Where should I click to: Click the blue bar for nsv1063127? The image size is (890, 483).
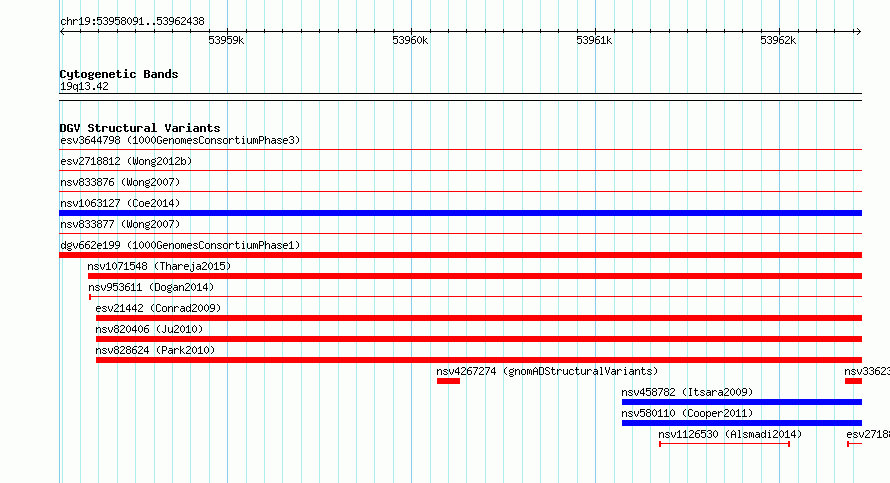pyautogui.click(x=460, y=213)
